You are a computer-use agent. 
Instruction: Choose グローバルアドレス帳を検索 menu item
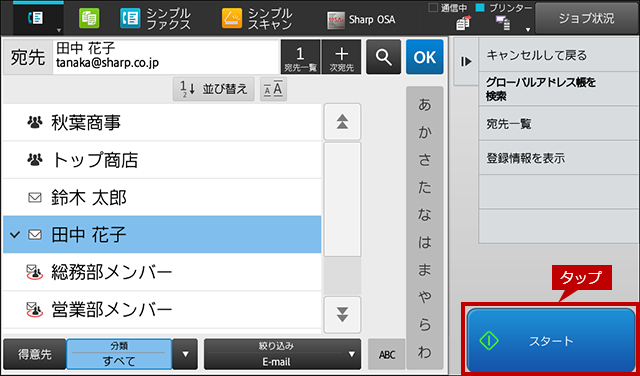559,89
